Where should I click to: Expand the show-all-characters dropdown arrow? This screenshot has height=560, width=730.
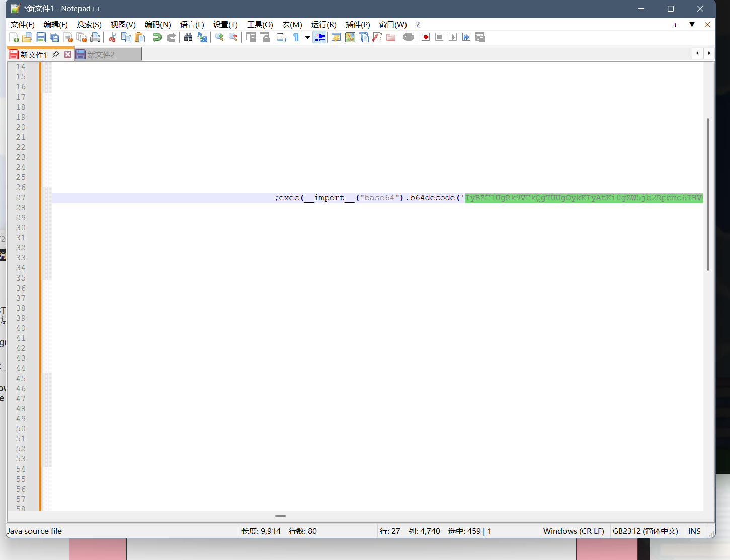pyautogui.click(x=307, y=37)
